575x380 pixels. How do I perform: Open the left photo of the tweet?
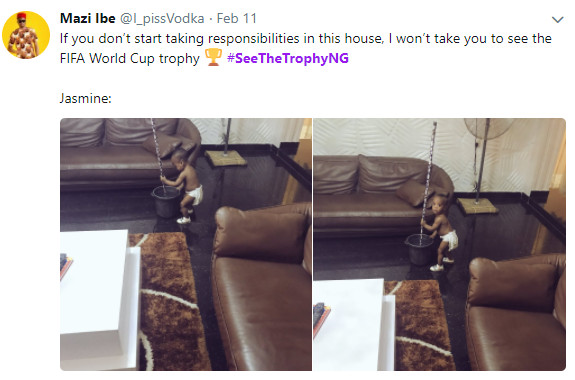pos(186,244)
